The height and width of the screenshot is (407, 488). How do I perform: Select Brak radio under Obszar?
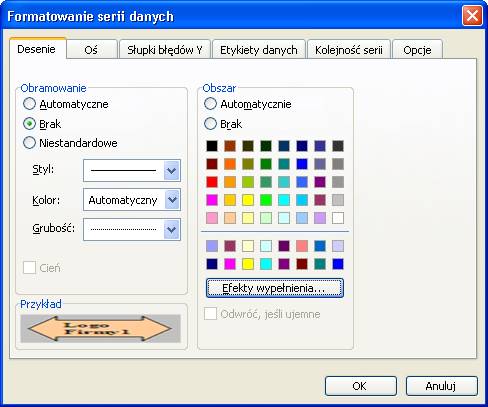[210, 124]
